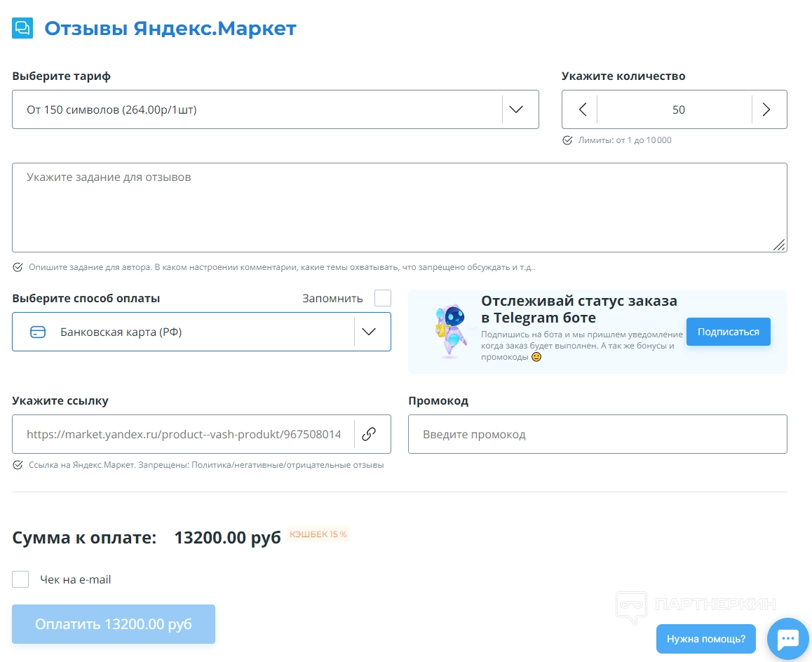The image size is (812, 662).
Task: Click the smiley emoji in Telegram banner
Action: [536, 357]
